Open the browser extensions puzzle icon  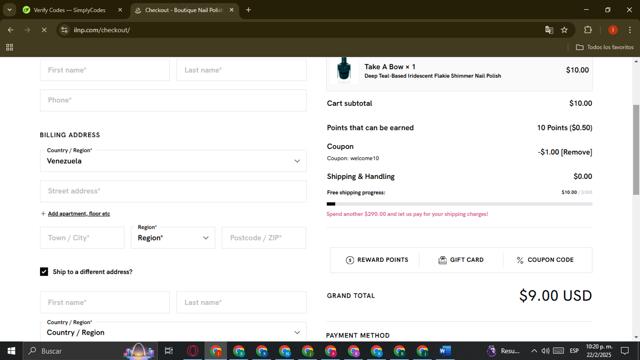pos(588,30)
